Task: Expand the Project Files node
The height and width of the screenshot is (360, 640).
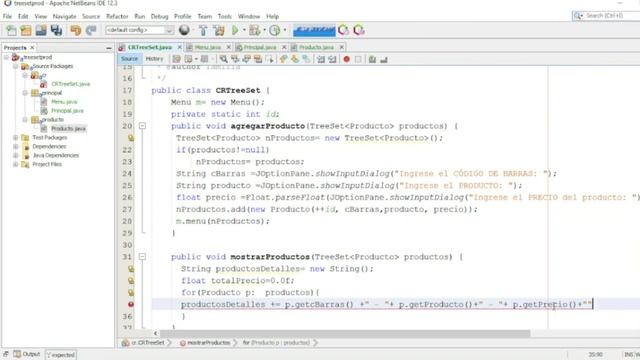Action: (x=16, y=164)
